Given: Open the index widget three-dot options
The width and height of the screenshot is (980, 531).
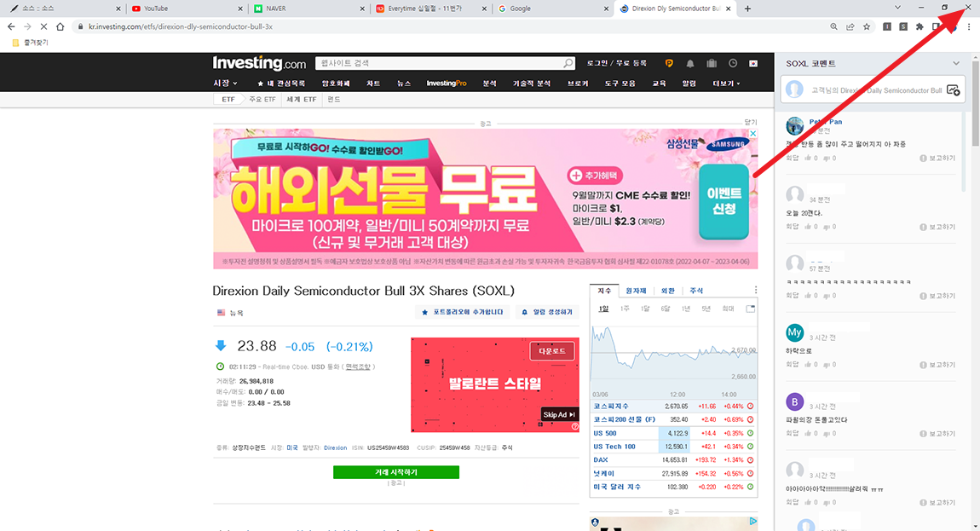Looking at the screenshot, I should pos(756,290).
